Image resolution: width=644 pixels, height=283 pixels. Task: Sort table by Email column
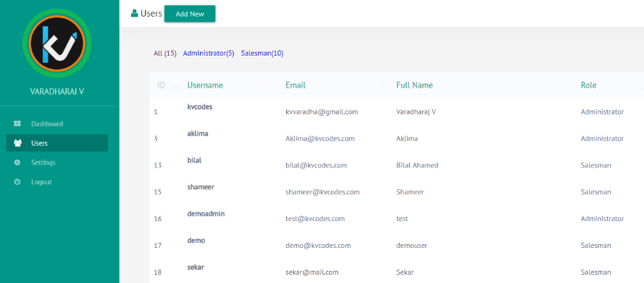point(295,86)
